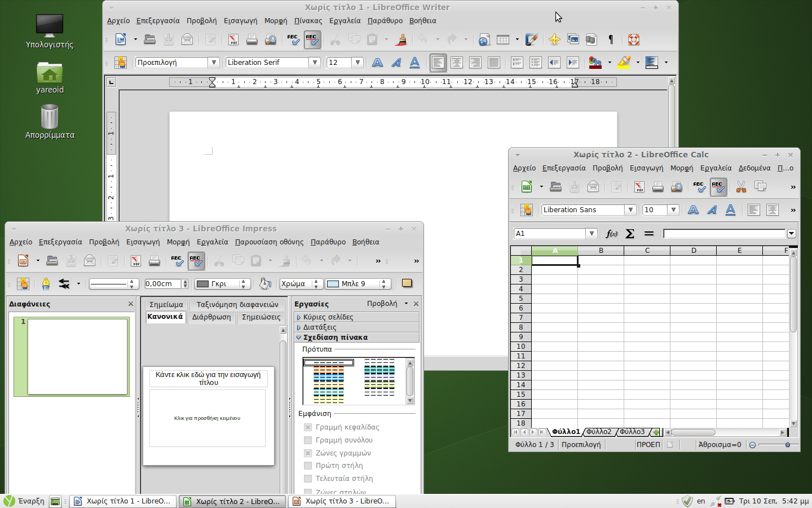Image resolution: width=812 pixels, height=508 pixels.
Task: Click Center alignment icon in Writer toolbar
Action: [456, 63]
